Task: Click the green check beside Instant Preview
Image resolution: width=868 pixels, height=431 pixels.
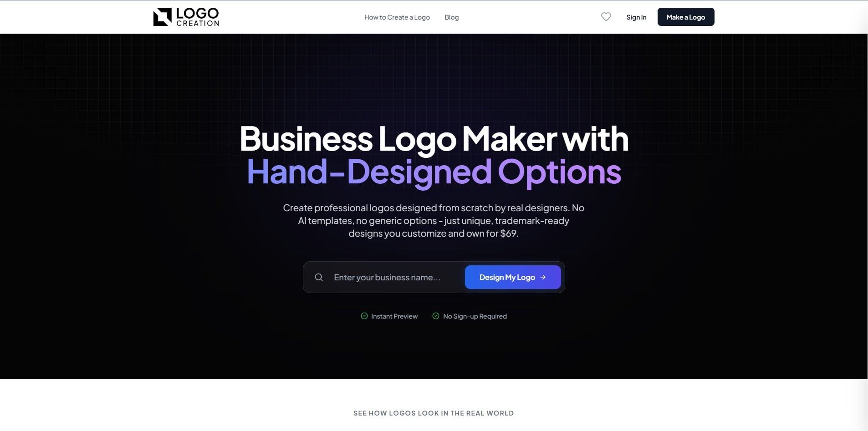Action: (x=364, y=316)
